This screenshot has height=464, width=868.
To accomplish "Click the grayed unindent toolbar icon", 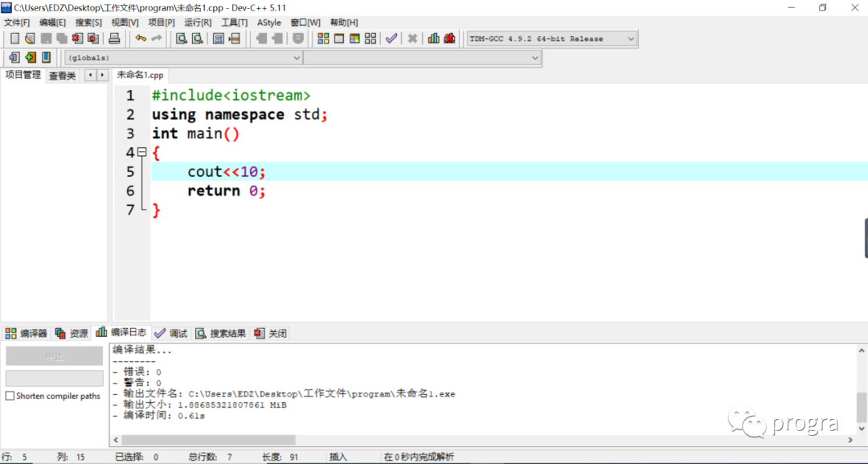I will pos(261,39).
